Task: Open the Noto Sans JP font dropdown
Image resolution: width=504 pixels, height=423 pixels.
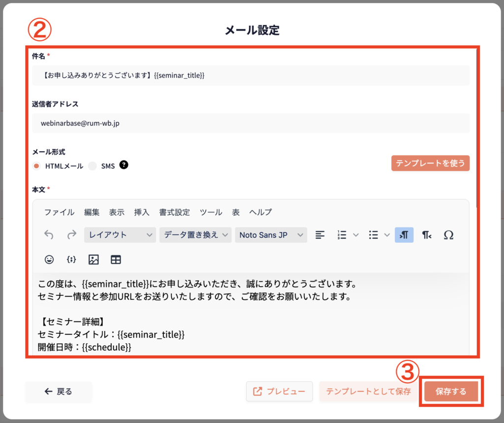Action: (x=271, y=235)
